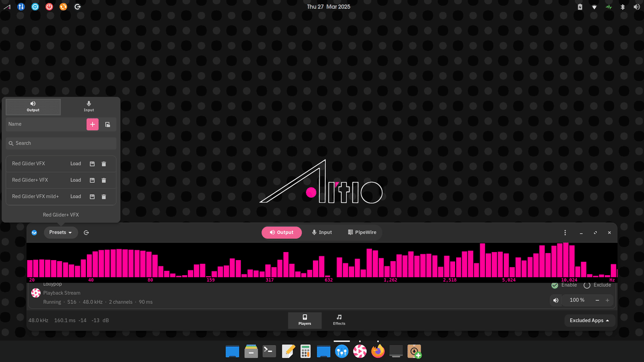Load the Red Glider VFX preset

click(x=75, y=164)
